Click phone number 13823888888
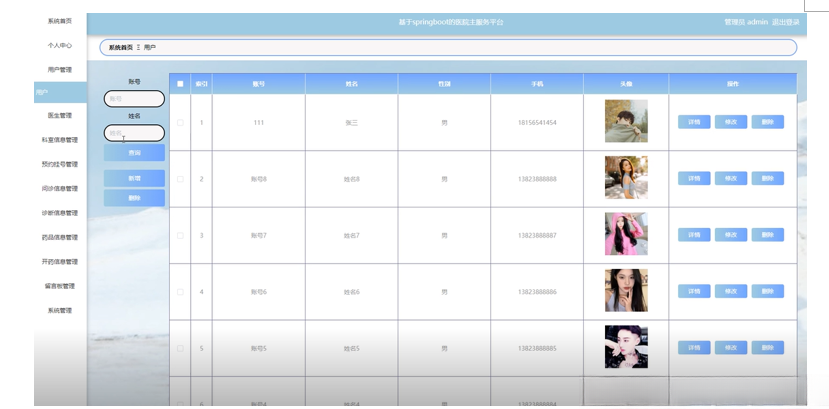Image resolution: width=829 pixels, height=409 pixels. coord(537,179)
